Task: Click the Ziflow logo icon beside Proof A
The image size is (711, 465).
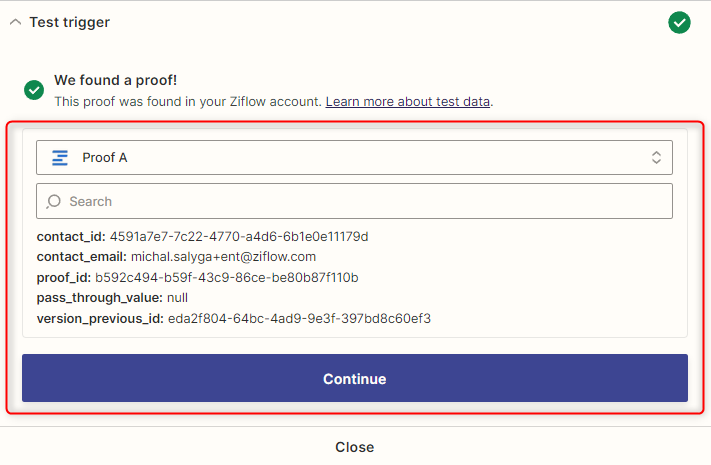Action: (60, 158)
